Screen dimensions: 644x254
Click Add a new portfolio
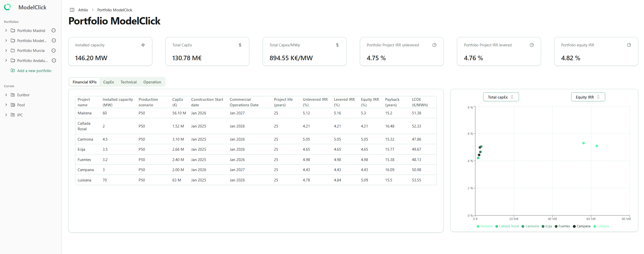(x=34, y=71)
